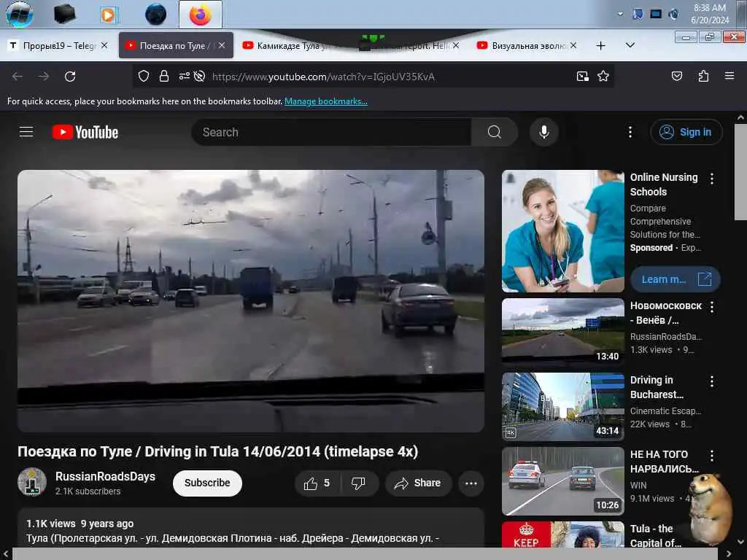The width and height of the screenshot is (747, 560).
Task: Open Manage bookmarks link
Action: [326, 101]
